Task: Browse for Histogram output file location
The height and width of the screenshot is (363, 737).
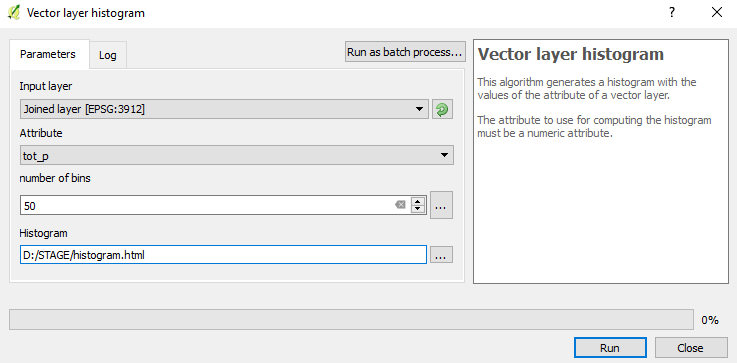Action: click(x=441, y=255)
